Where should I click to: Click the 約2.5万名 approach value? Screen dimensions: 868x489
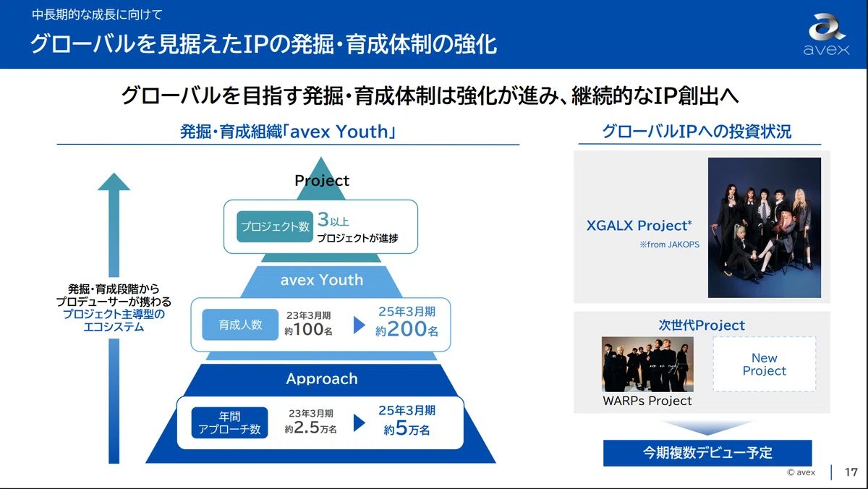311,428
